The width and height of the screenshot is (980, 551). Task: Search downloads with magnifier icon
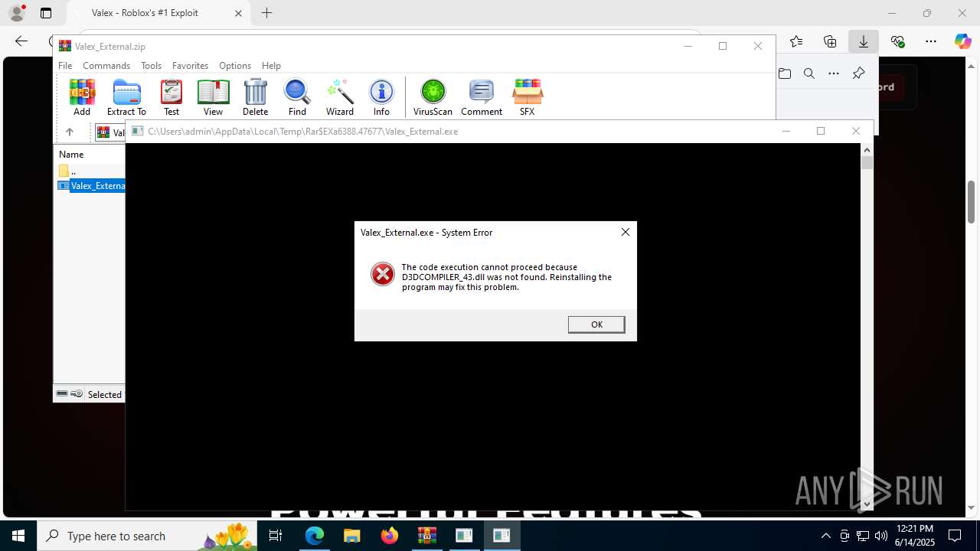click(809, 73)
